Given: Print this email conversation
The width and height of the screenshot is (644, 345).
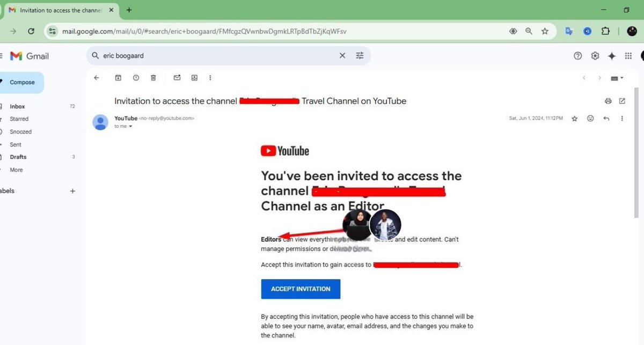Looking at the screenshot, I should [608, 101].
